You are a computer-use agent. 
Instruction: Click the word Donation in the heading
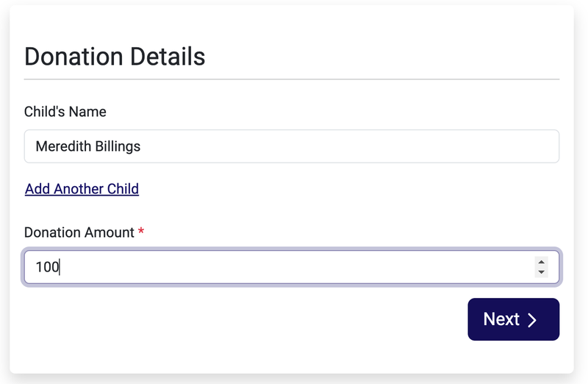[x=72, y=57]
